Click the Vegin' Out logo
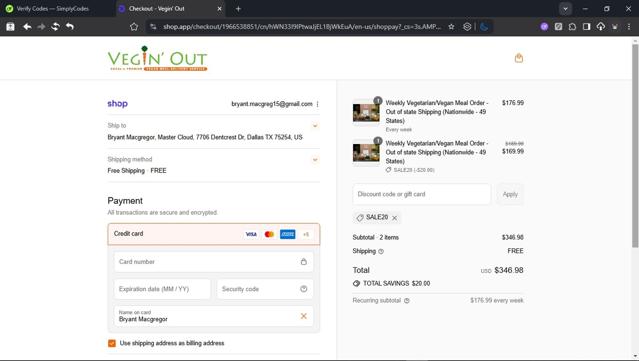The width and height of the screenshot is (639, 361). [157, 58]
